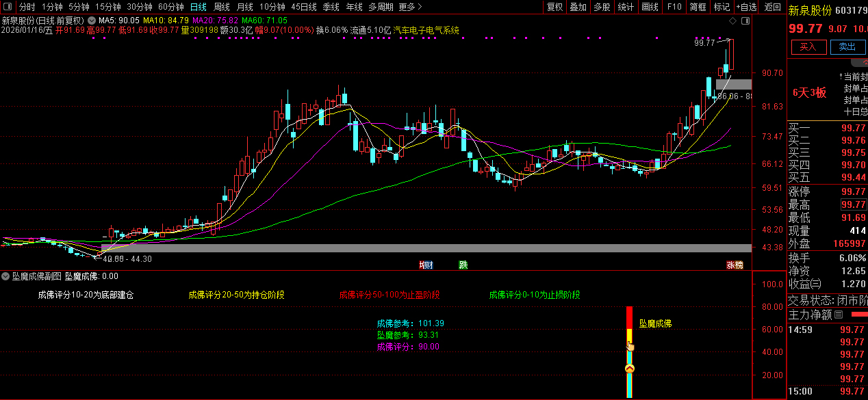This screenshot has width=868, height=400.
Task: Add stock via +自选
Action: pos(746,7)
